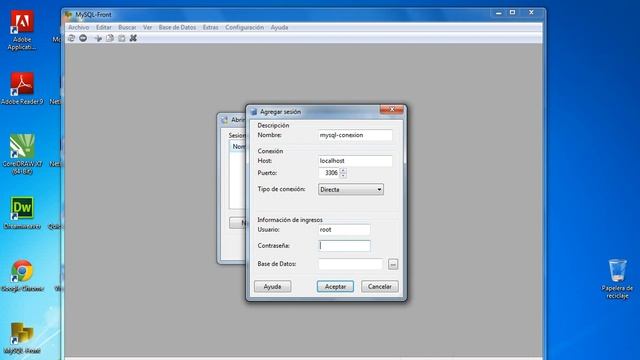640x360 pixels.
Task: Open Adobe Reader 9 desktop icon
Action: (x=22, y=88)
